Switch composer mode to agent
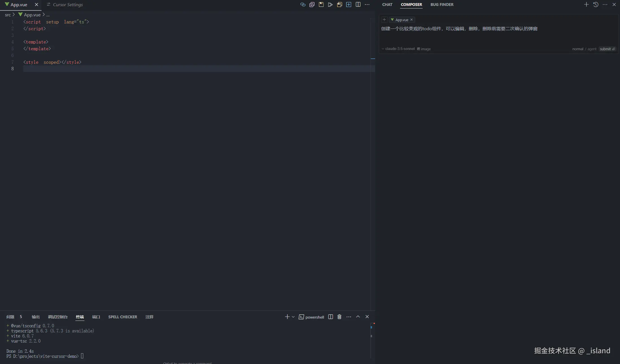Image resolution: width=620 pixels, height=364 pixels. (x=592, y=49)
